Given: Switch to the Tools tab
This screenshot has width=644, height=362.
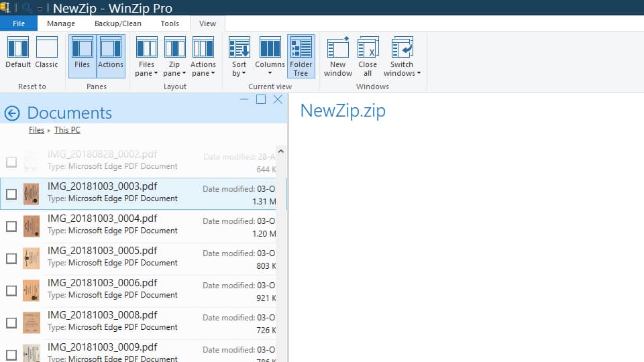Looking at the screenshot, I should pos(170,23).
